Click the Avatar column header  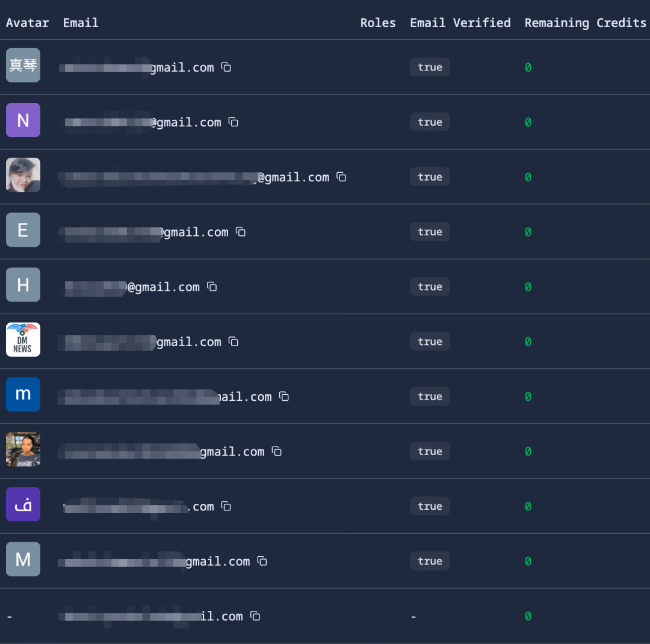click(x=27, y=23)
